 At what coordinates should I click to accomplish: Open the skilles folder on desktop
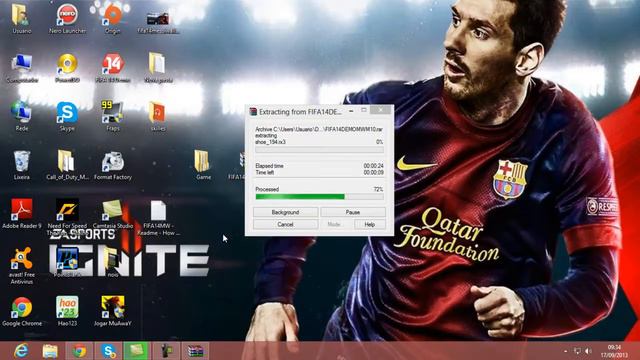tap(158, 116)
